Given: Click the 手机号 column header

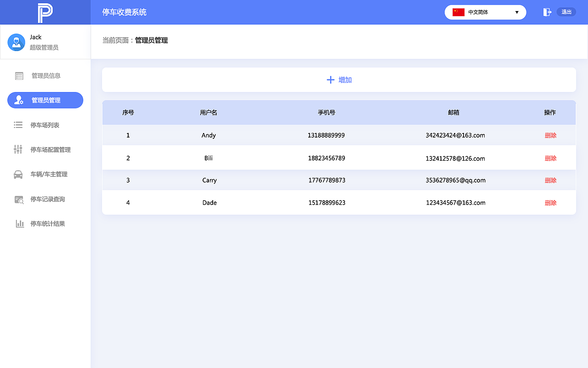Looking at the screenshot, I should point(327,113).
